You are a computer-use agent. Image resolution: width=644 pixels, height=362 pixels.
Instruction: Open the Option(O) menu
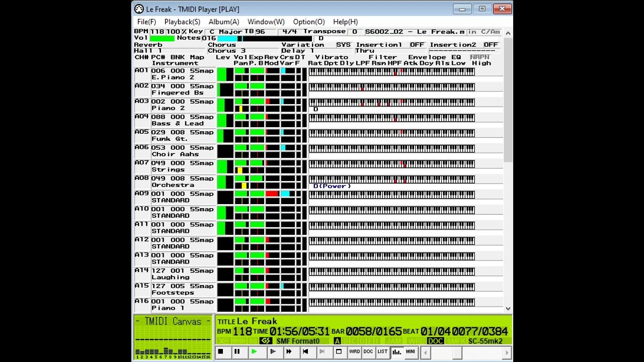tap(309, 22)
